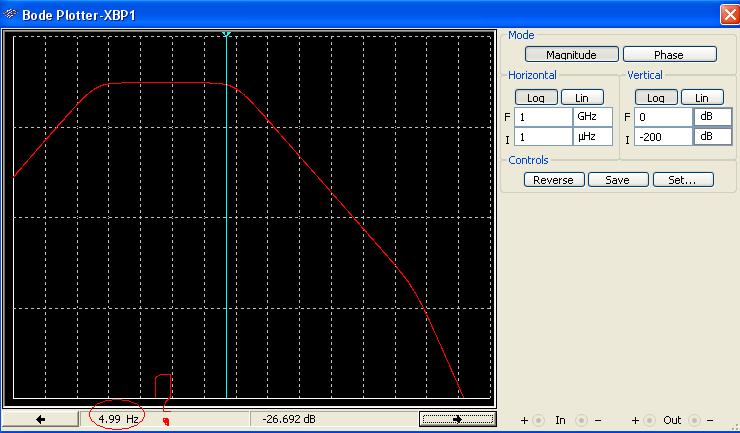Switch to Phase mode
Screen dimensions: 740x433
[669, 55]
